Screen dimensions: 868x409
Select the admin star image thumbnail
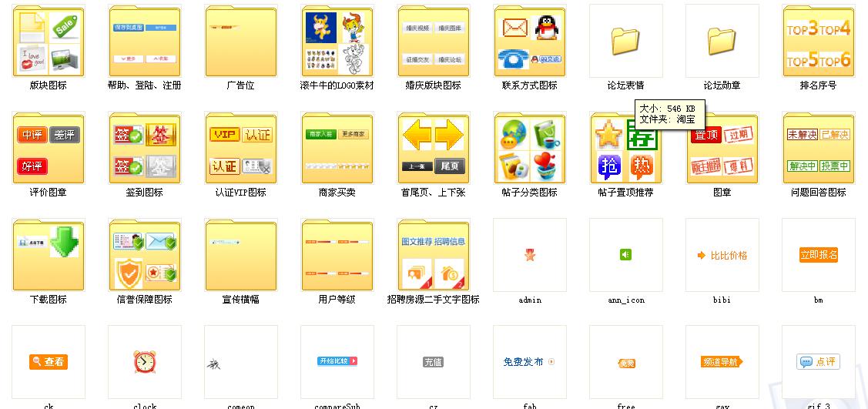click(530, 255)
